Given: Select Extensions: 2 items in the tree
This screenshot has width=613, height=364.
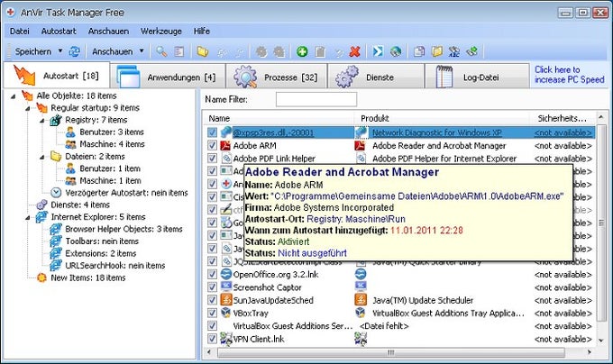Looking at the screenshot, I should [101, 253].
